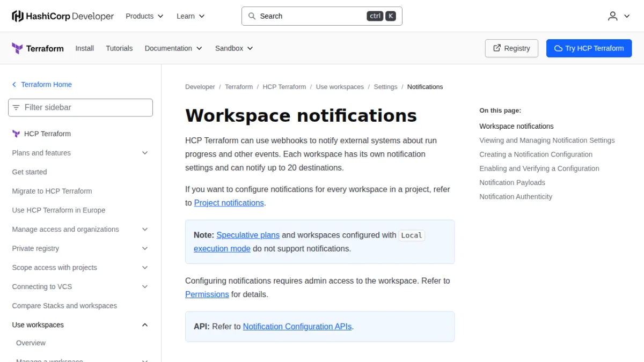Go to Developer breadcrumb
The image size is (644, 362).
tap(200, 87)
